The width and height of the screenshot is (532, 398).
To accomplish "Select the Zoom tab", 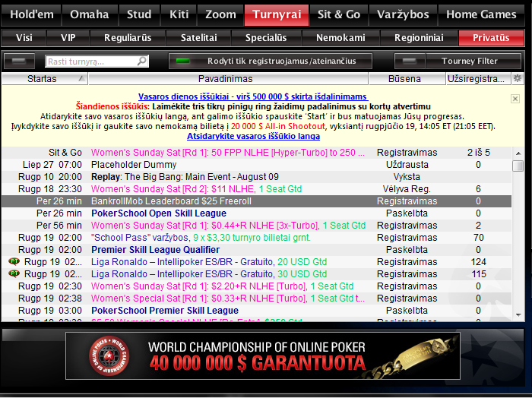I will tap(220, 15).
